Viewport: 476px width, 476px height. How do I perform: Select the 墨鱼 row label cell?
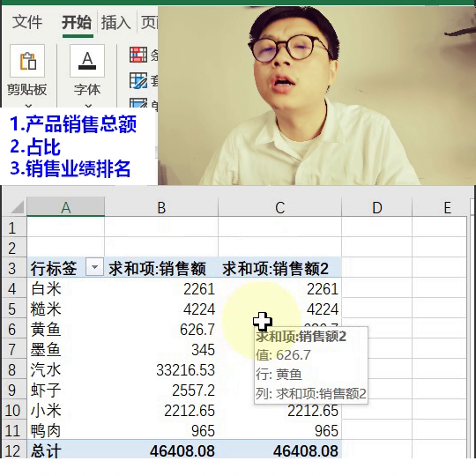point(66,349)
